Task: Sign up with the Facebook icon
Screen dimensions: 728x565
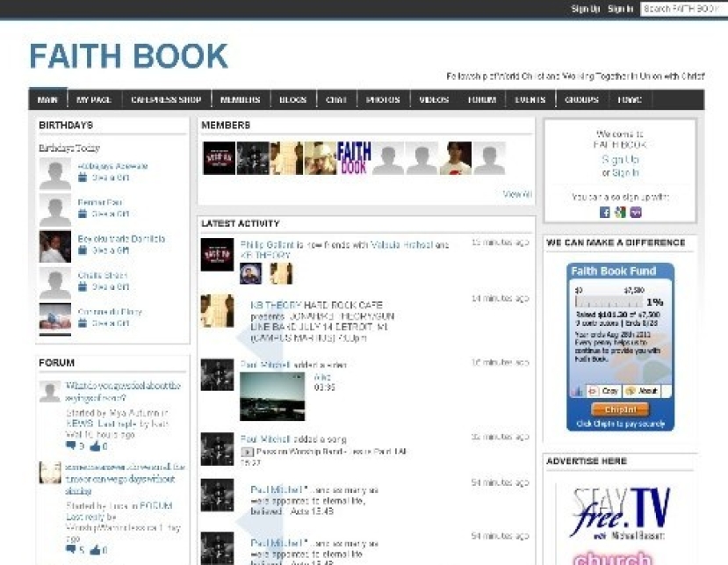Action: click(605, 213)
